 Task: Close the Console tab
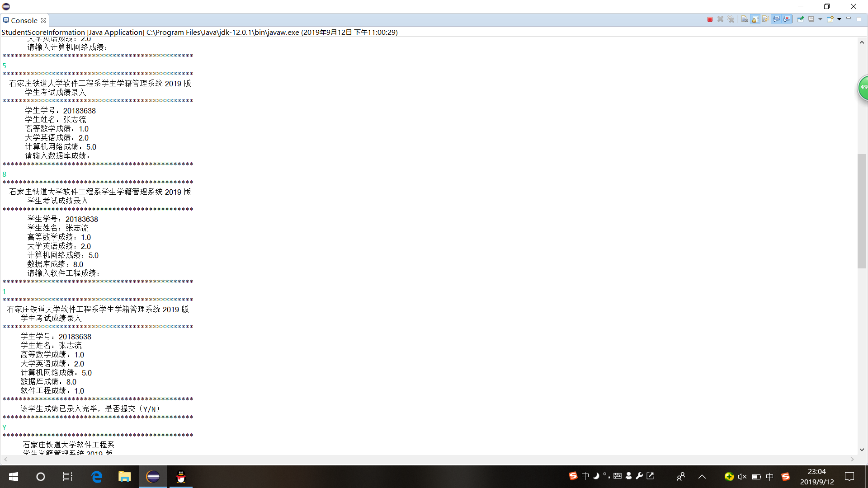43,20
